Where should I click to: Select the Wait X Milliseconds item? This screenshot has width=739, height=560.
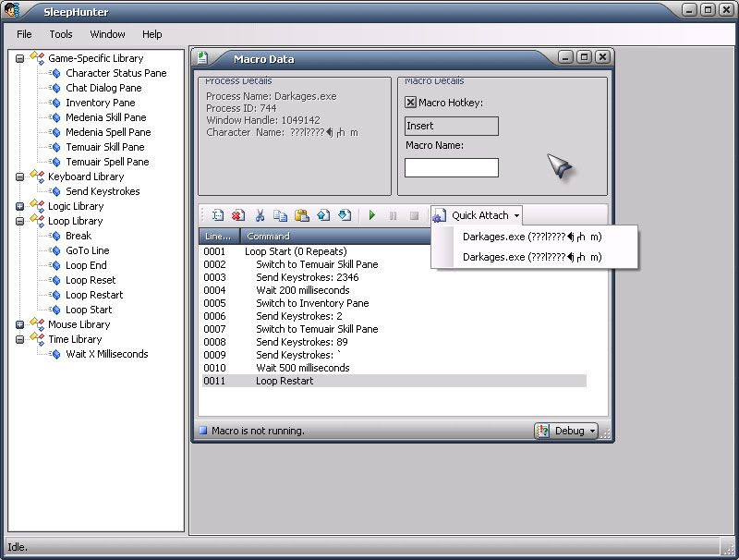coord(107,354)
